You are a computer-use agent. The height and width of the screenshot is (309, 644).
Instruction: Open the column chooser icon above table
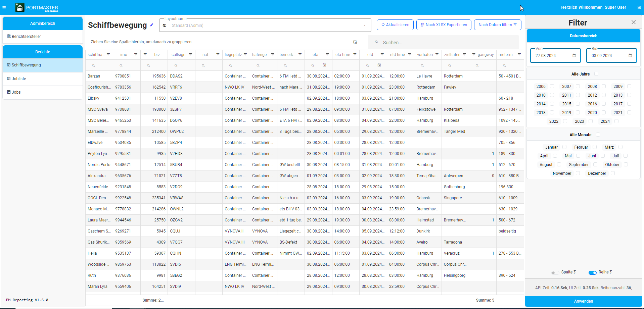(x=355, y=42)
